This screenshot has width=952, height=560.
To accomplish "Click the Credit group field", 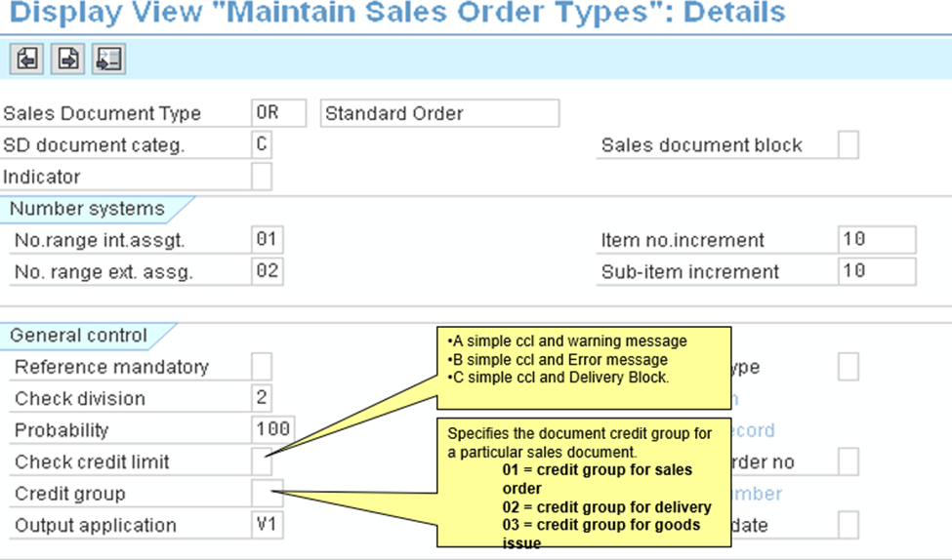I will (267, 493).
